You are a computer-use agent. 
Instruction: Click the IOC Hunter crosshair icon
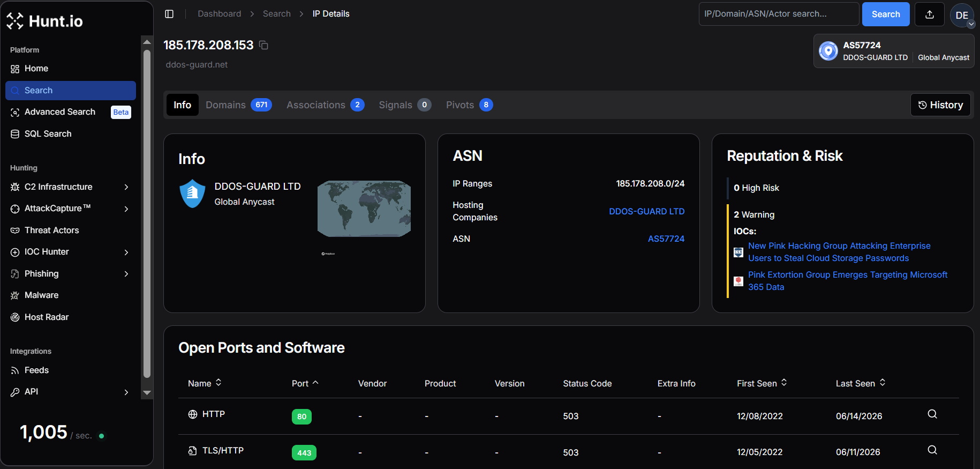click(15, 252)
